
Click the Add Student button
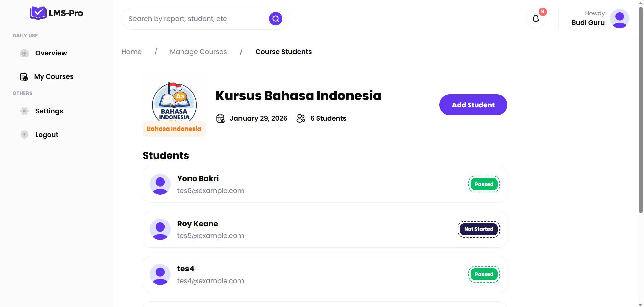coord(473,105)
